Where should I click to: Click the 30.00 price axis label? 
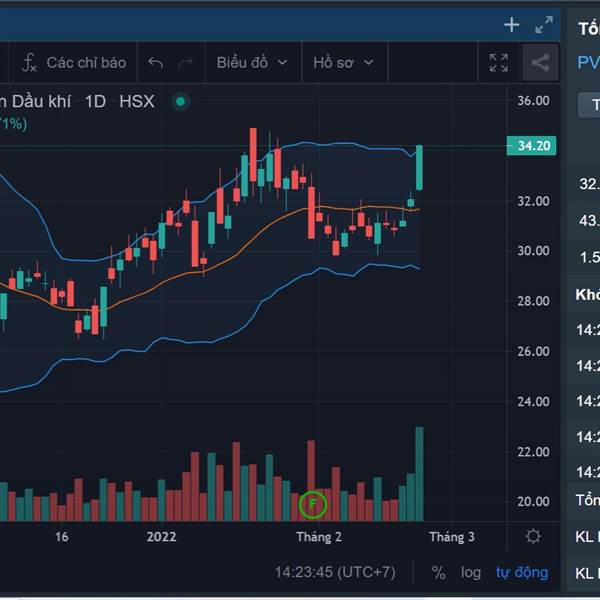[x=533, y=251]
